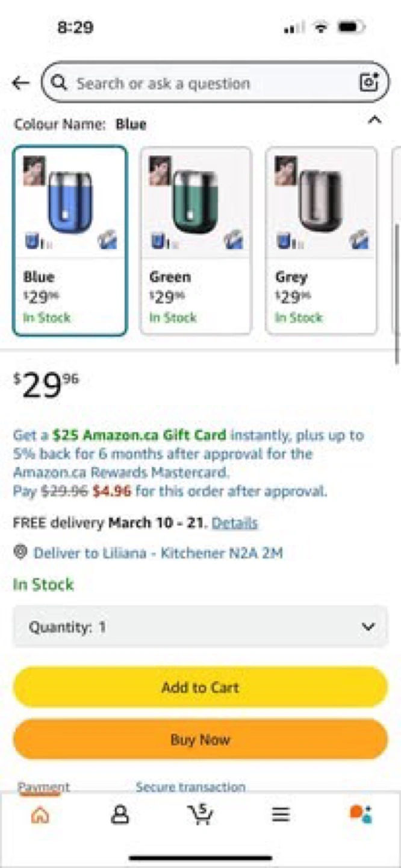Open the hamburger menu icon

coord(280,815)
